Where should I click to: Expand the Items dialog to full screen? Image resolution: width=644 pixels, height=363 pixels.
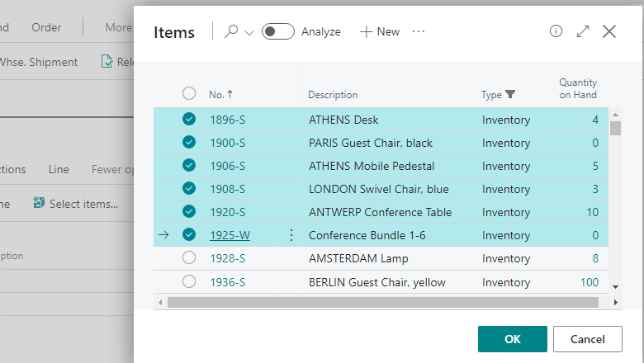[582, 31]
